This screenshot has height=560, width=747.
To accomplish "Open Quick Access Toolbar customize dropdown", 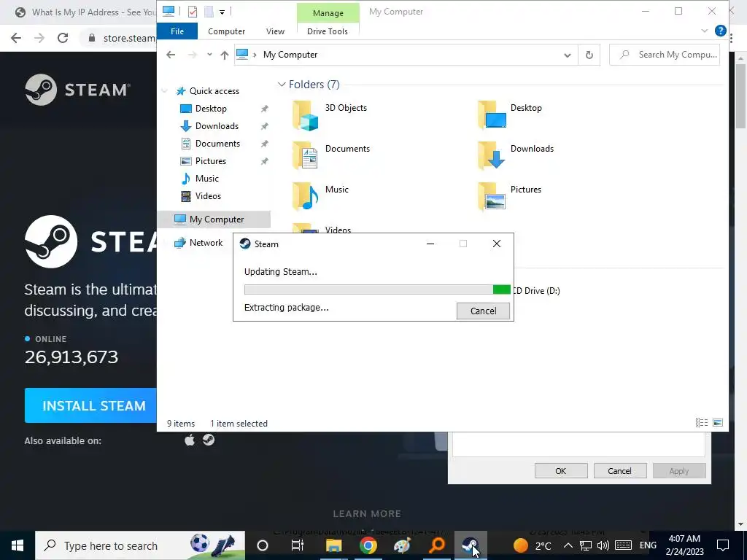I will [222, 12].
